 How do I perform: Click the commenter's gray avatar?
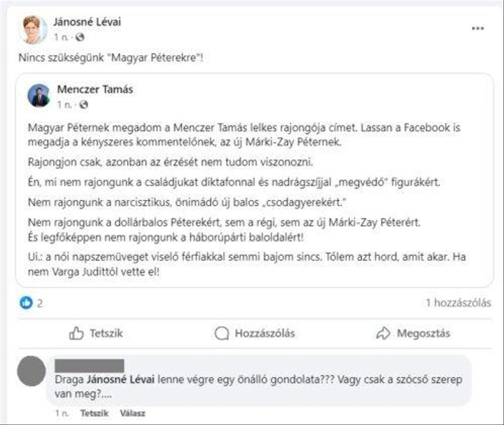click(31, 371)
